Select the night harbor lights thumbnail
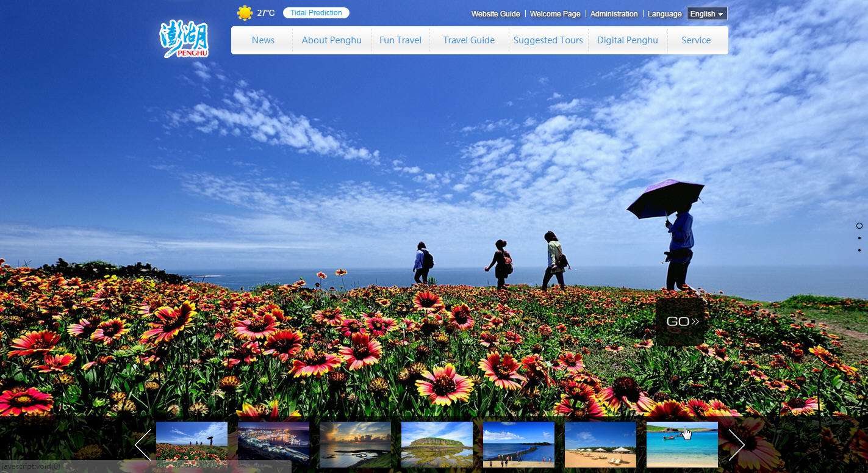The width and height of the screenshot is (868, 473). pos(273,444)
